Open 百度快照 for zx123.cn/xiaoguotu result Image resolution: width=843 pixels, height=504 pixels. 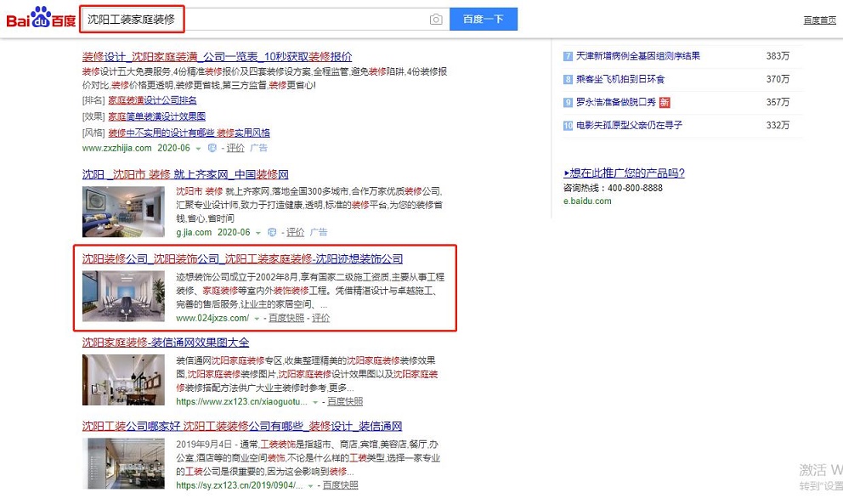tap(345, 401)
